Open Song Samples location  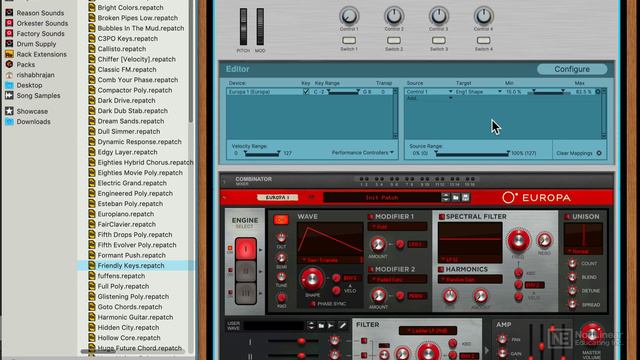pos(38,96)
